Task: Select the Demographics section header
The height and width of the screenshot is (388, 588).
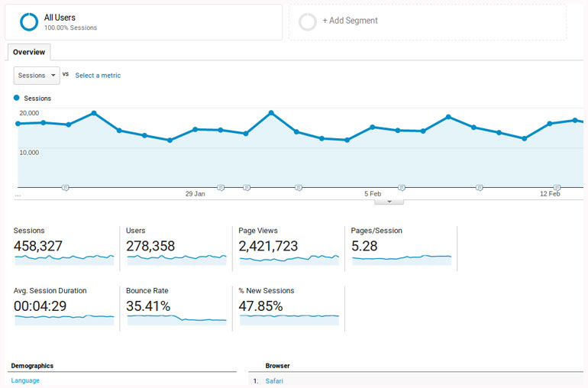Action: click(x=32, y=366)
